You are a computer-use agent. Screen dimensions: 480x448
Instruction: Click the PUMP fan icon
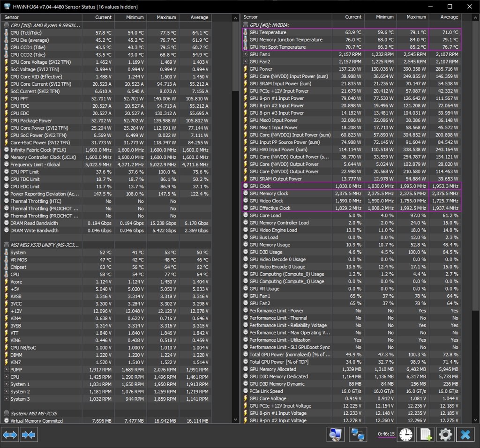7,369
